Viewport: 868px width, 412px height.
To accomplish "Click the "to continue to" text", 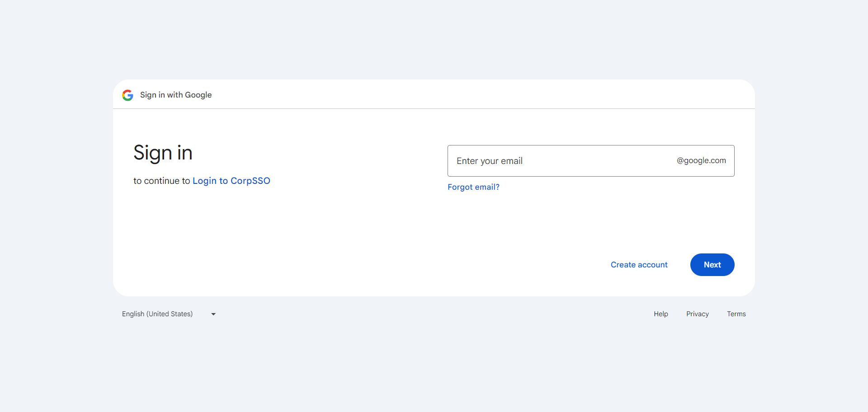I will click(161, 181).
